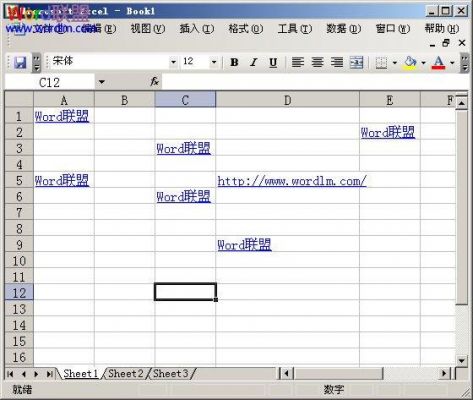
Task: Expand the font size list showing 12
Action: tap(214, 62)
